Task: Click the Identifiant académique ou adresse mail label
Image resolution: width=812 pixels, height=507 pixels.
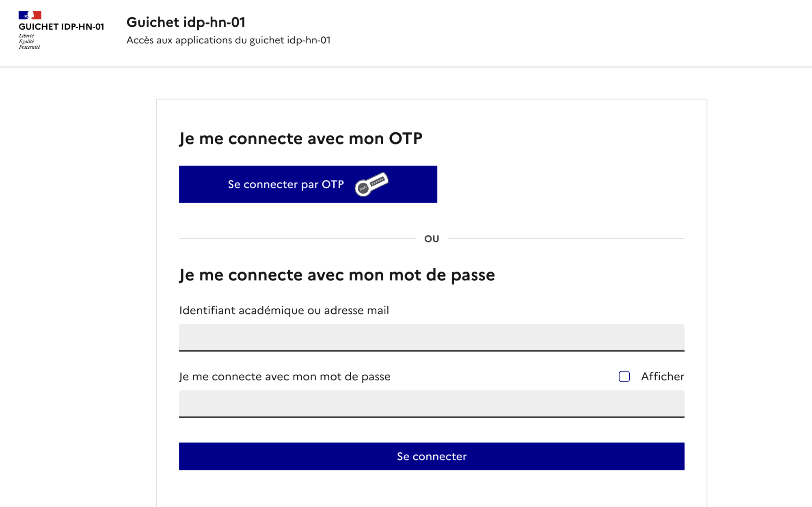Action: coord(284,310)
